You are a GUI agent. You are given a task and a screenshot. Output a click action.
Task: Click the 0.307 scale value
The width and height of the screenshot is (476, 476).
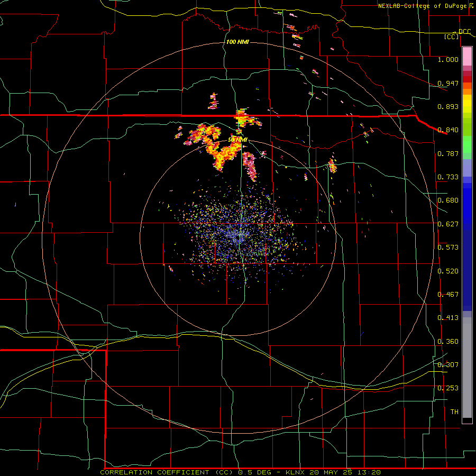pos(448,365)
